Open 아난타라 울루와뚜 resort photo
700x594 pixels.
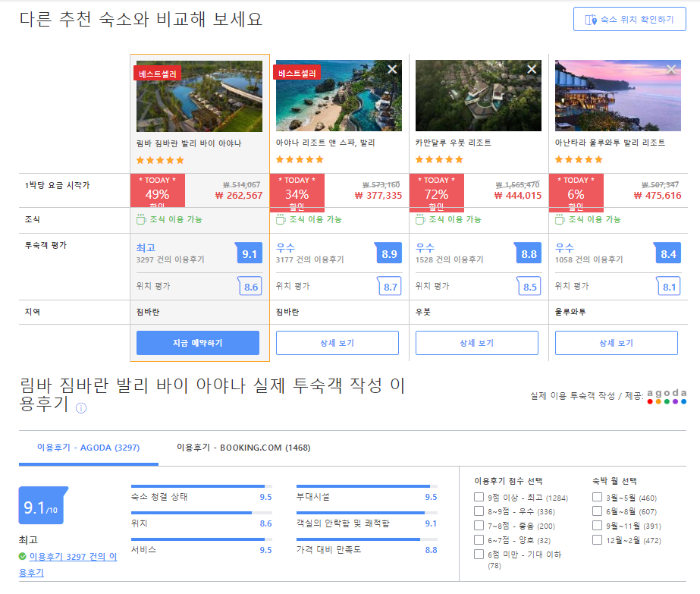tap(618, 96)
